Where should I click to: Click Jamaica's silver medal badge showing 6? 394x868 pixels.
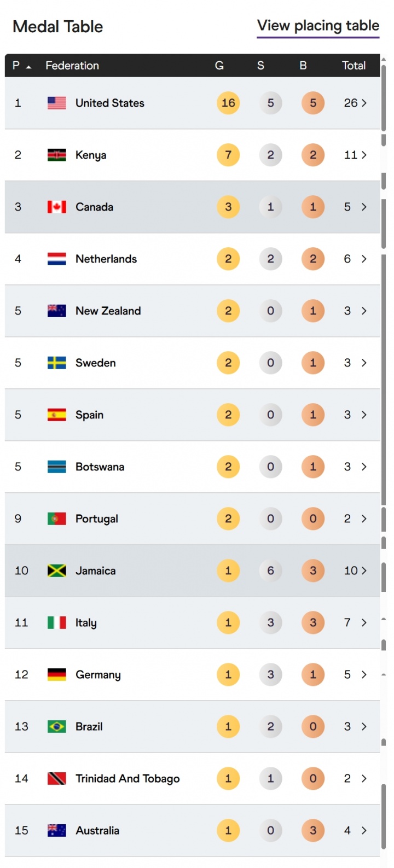click(270, 570)
